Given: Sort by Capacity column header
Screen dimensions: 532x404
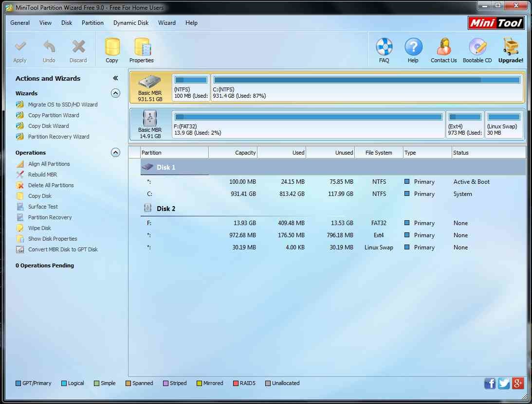Looking at the screenshot, I should [233, 153].
